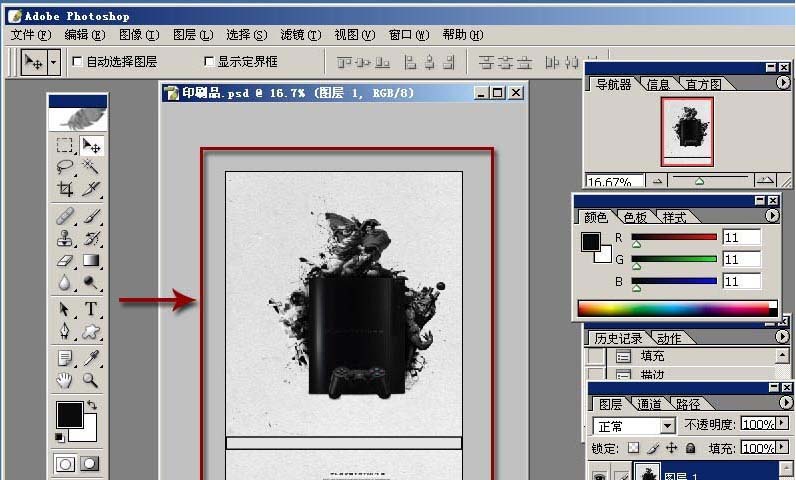Switch to the 信息 tab
This screenshot has width=796, height=480.
click(x=658, y=84)
